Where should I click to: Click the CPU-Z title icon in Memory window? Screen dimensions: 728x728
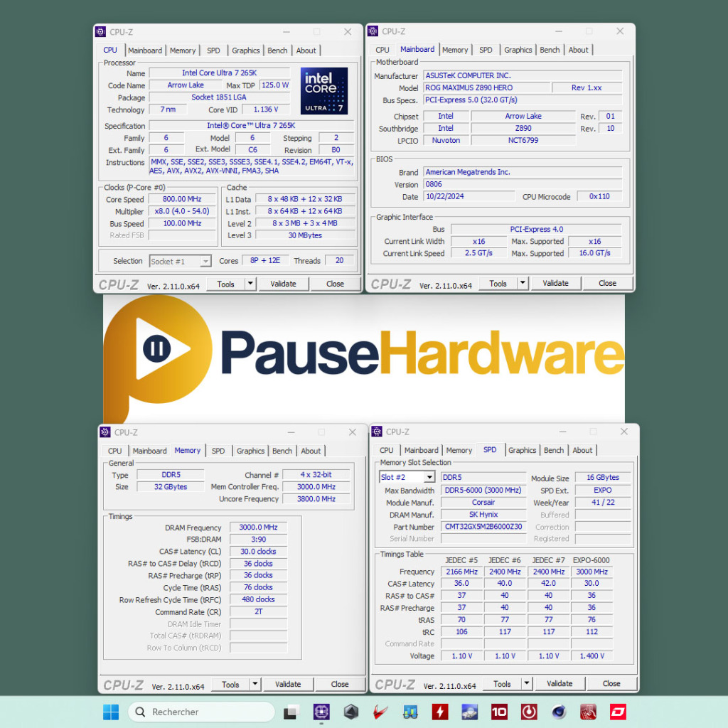point(105,432)
